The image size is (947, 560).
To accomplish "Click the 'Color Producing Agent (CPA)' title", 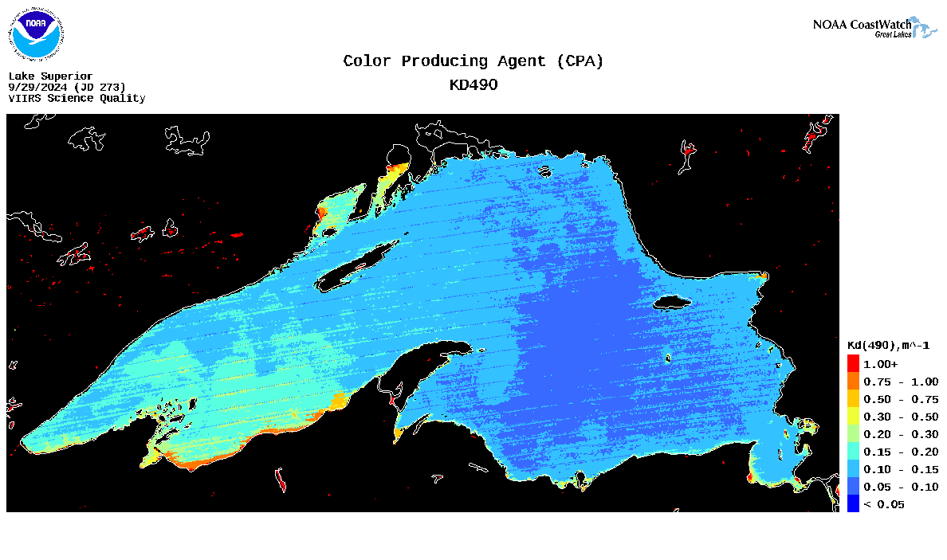I will pyautogui.click(x=473, y=61).
